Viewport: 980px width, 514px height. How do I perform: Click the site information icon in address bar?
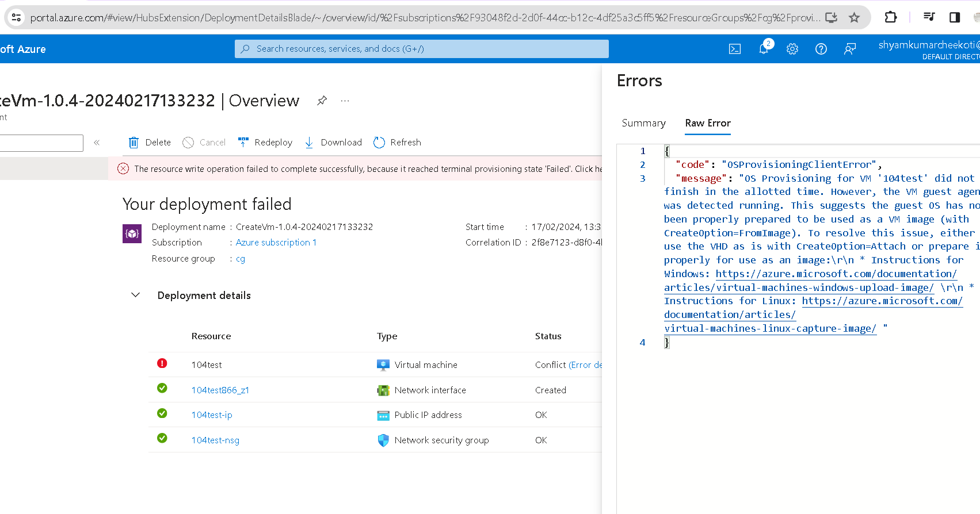pos(17,18)
